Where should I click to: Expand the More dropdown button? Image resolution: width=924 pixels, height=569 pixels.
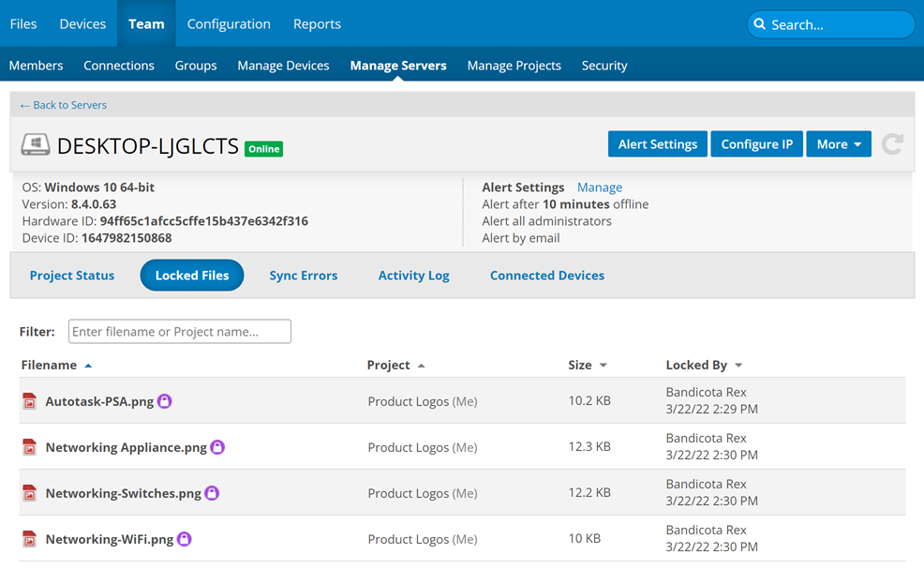tap(838, 144)
